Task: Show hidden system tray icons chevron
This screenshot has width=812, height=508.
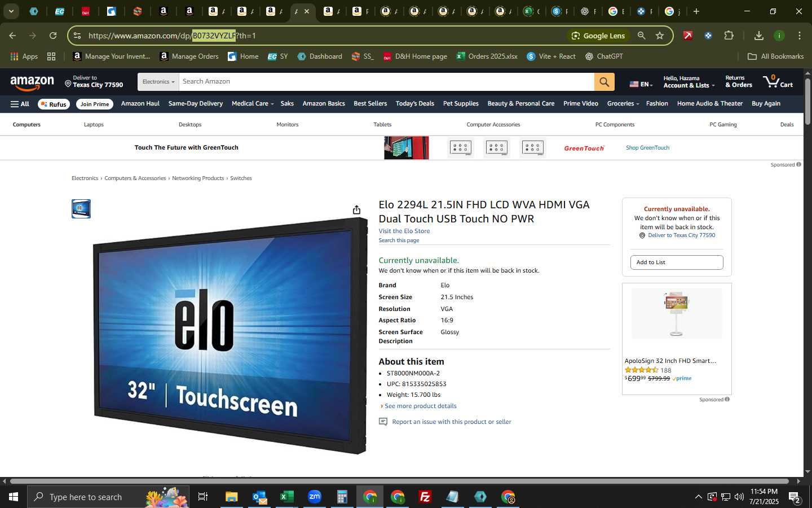Action: click(698, 497)
